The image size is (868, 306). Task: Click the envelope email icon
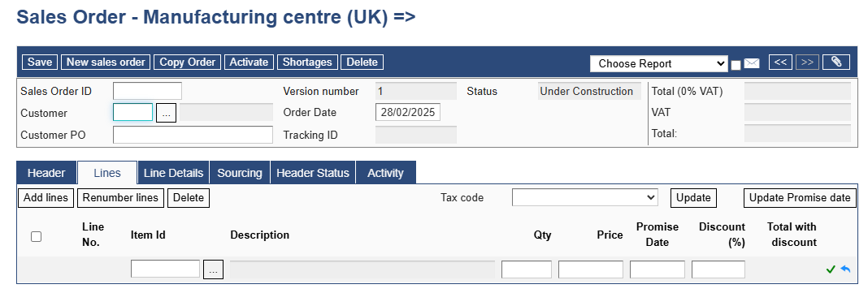pos(751,63)
